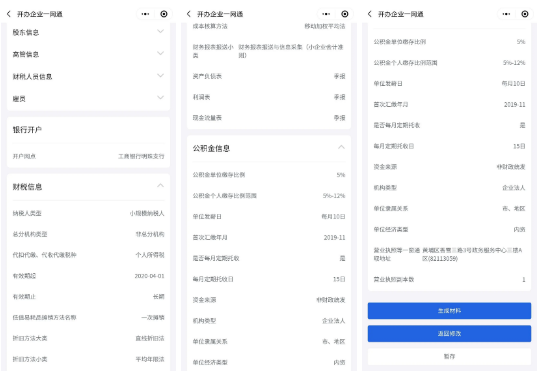Viewport: 542px width, 371px height.
Task: Select the 营业执照一窗通领取地址 address text
Action: [x=472, y=254]
